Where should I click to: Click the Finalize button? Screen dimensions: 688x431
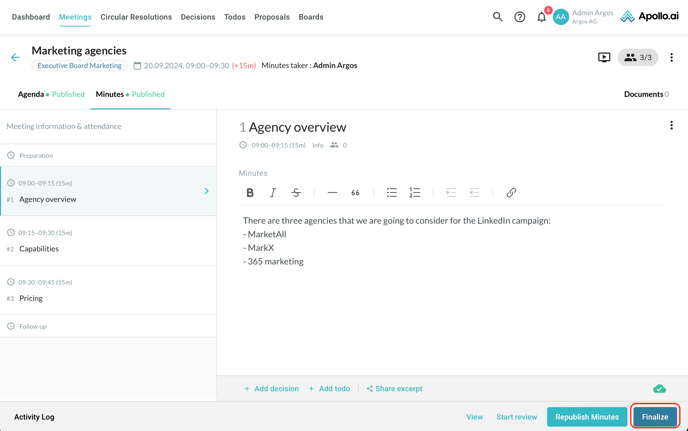pos(655,417)
